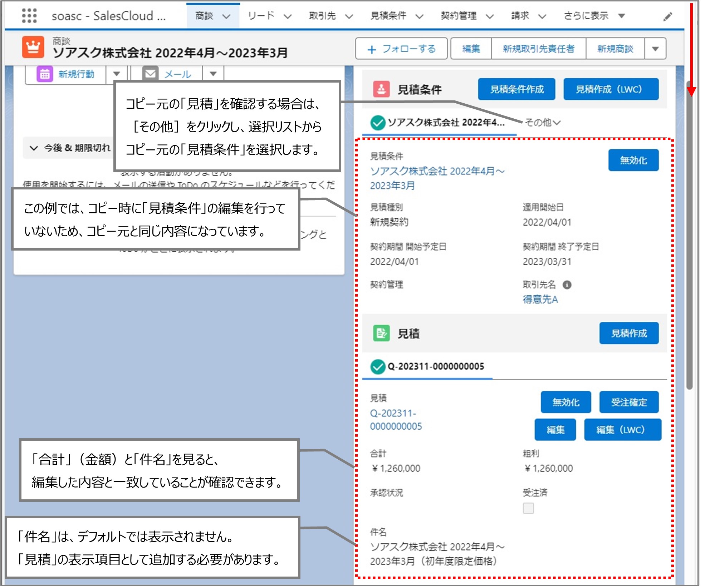
Task: Click the orange crown opportunity icon
Action: click(33, 47)
